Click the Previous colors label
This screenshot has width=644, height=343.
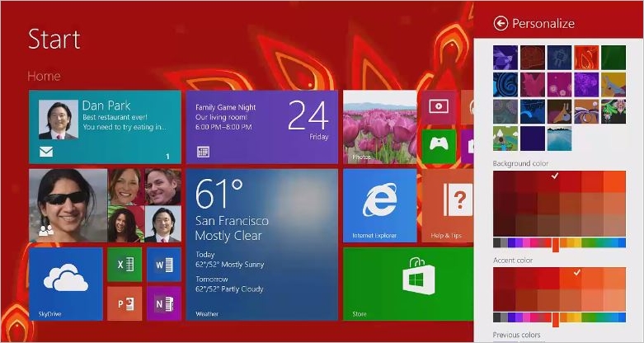517,335
